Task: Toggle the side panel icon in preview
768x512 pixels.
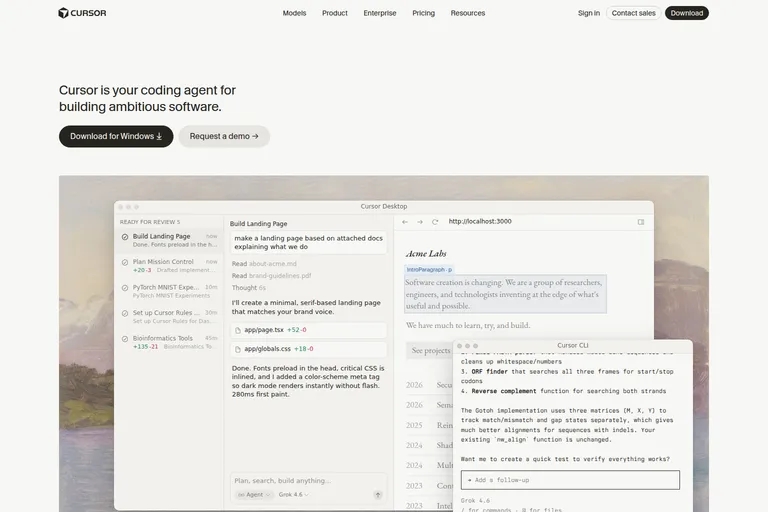Action: pos(641,222)
